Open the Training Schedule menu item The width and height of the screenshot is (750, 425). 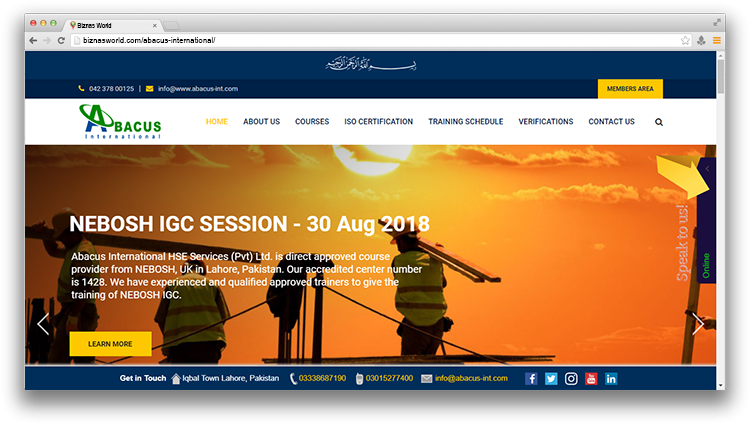pyautogui.click(x=465, y=122)
